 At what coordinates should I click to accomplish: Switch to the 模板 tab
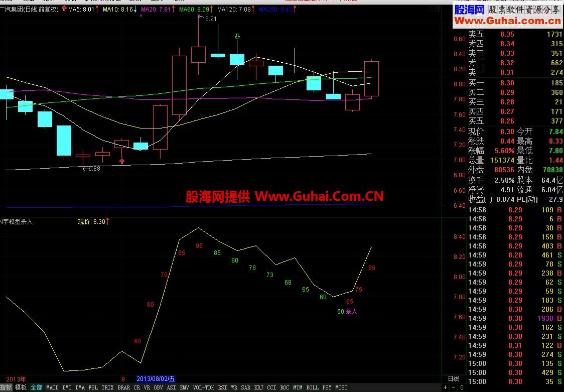[21, 387]
